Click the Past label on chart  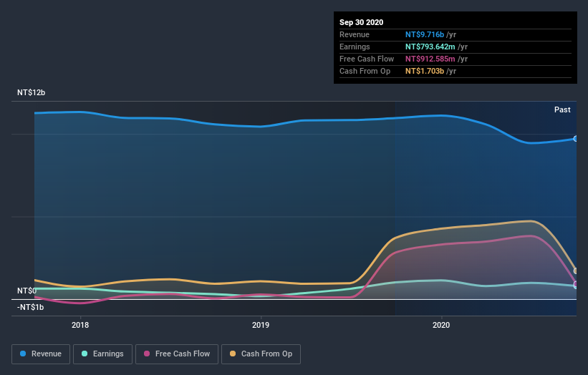[562, 109]
